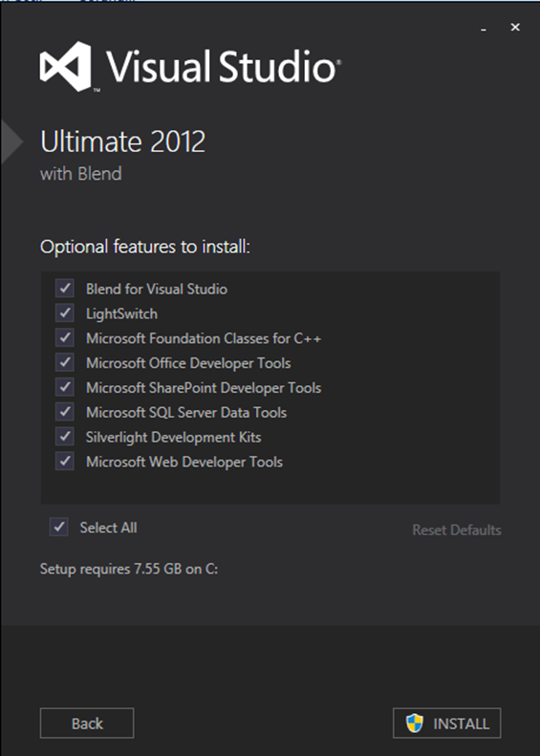The image size is (540, 756).
Task: Toggle Microsoft SharePoint Developer Tools checkbox
Action: [65, 387]
